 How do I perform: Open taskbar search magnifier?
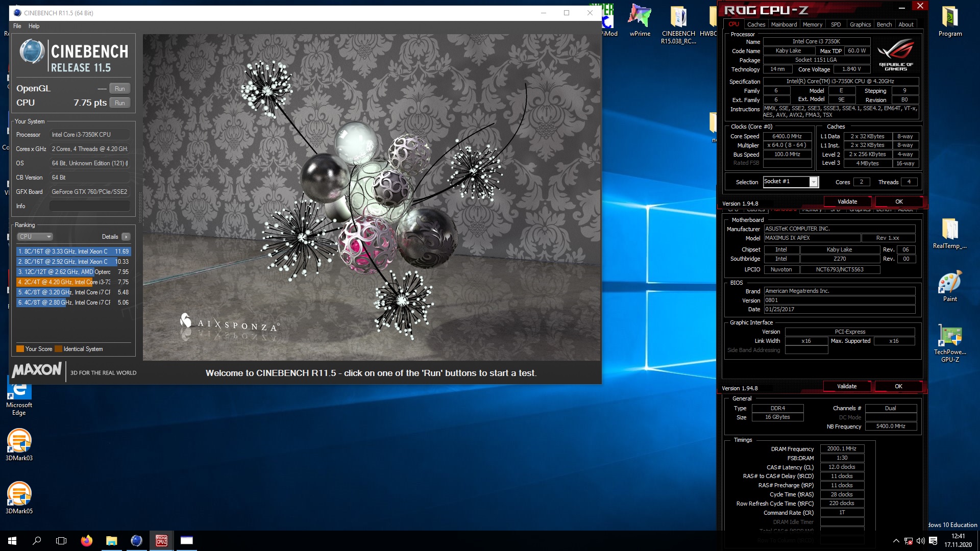[x=37, y=541]
